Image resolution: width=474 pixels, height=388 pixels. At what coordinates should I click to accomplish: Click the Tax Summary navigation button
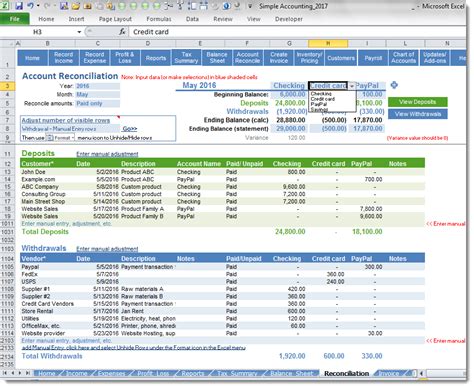[186, 57]
